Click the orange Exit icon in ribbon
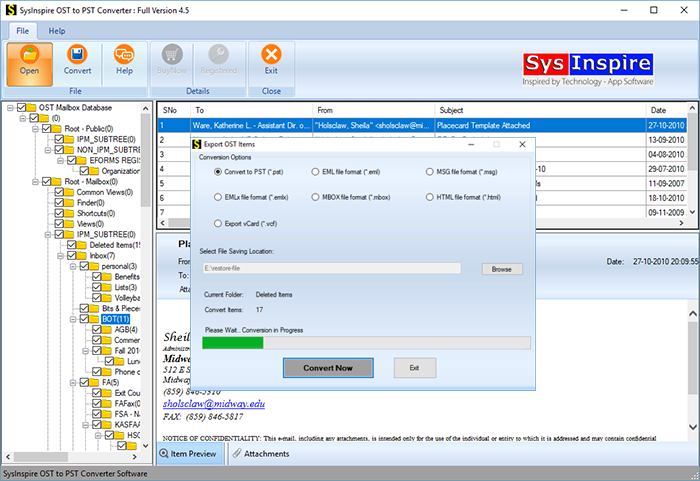 (271, 54)
